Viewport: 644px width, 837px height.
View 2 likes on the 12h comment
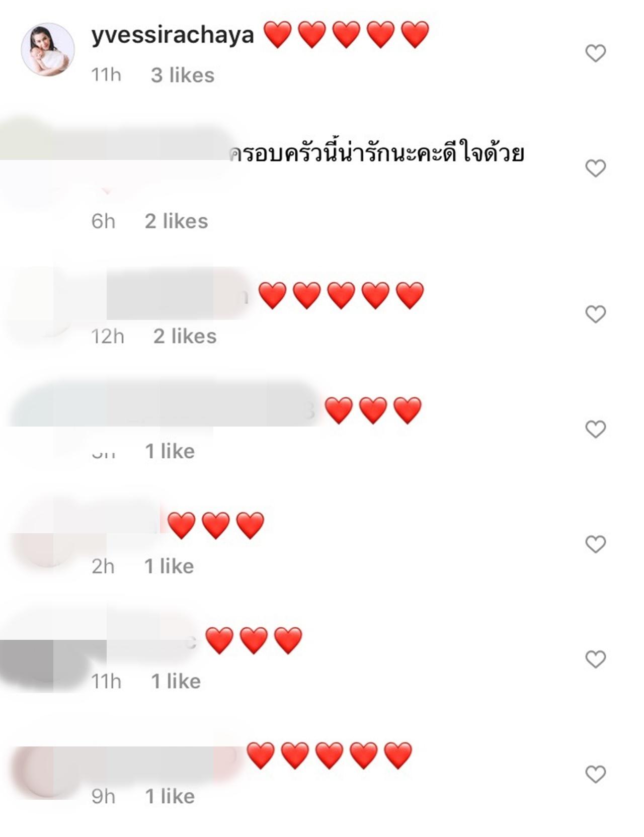(185, 337)
